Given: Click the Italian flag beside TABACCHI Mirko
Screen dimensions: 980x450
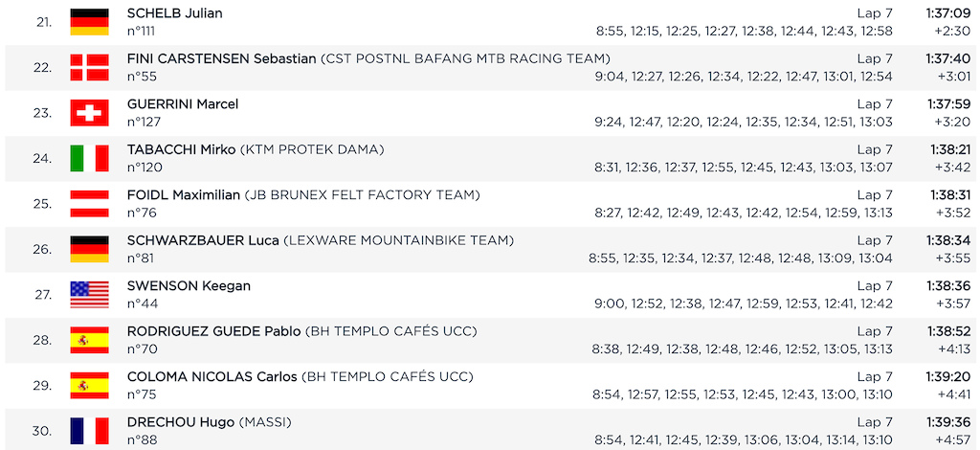Looking at the screenshot, I should click(x=89, y=158).
